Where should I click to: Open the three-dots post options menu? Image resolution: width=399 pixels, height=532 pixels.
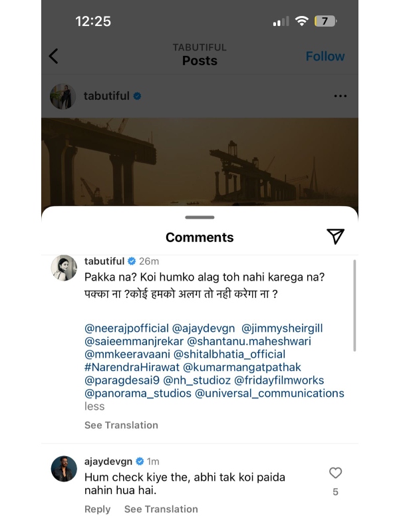pos(340,96)
